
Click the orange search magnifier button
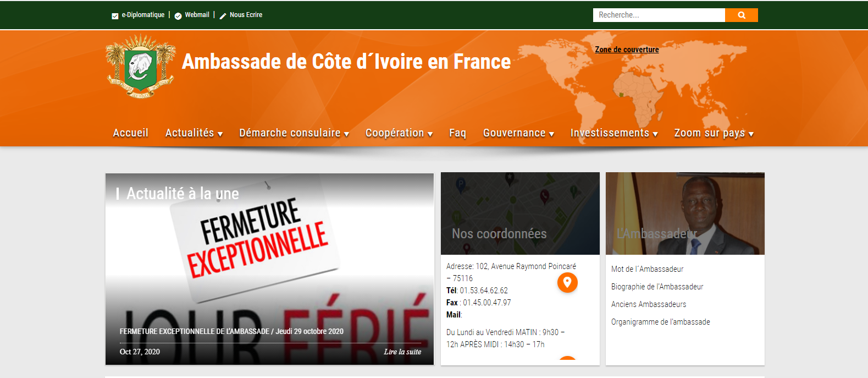(742, 15)
